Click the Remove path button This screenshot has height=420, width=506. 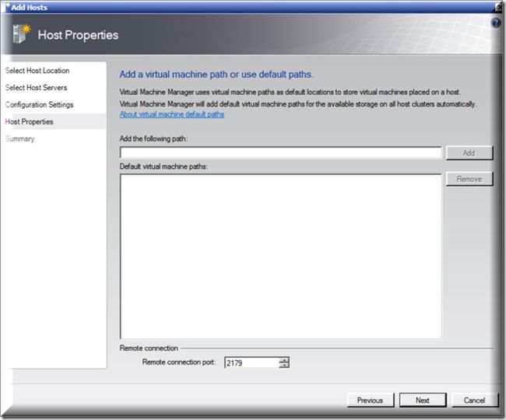[x=469, y=179]
